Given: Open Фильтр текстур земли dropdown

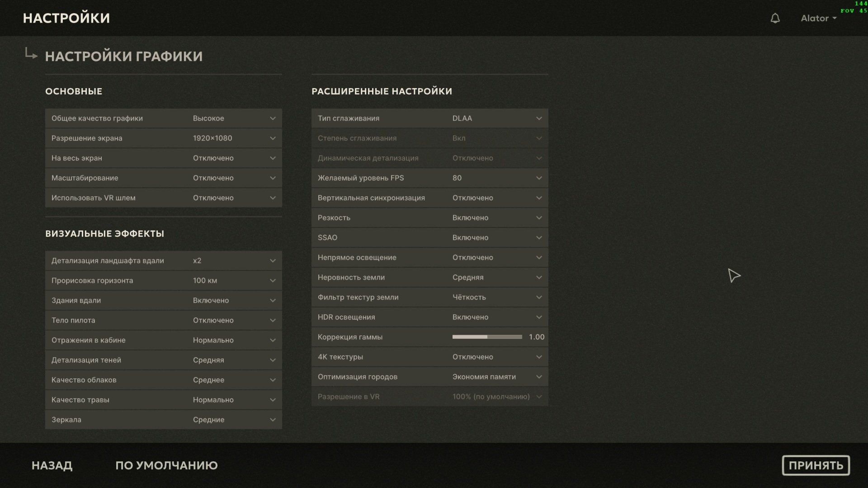Looking at the screenshot, I should 430,297.
